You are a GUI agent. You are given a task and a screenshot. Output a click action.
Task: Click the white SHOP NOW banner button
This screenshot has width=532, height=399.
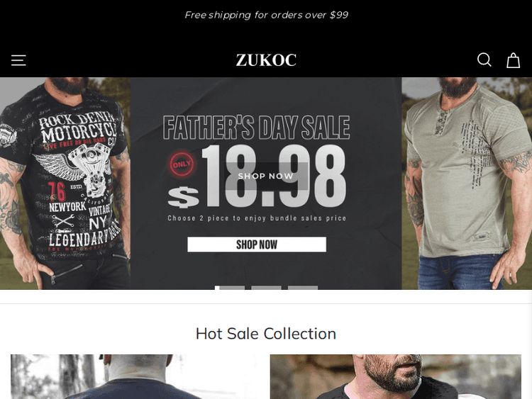(x=257, y=245)
